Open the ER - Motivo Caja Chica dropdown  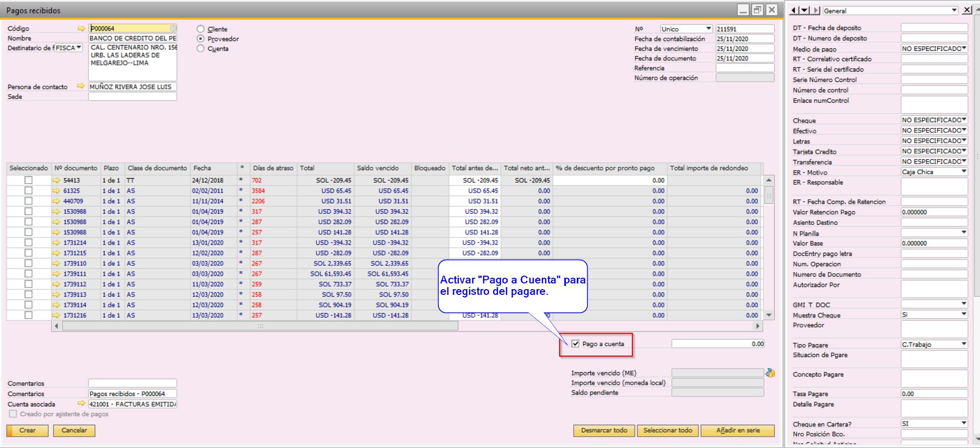934,172
